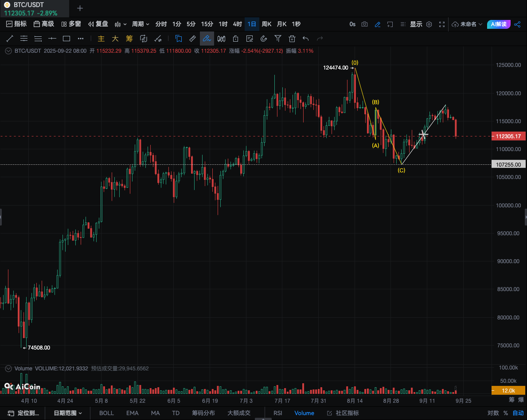Enable the TD indicator
This screenshot has height=420, width=527.
pos(176,413)
